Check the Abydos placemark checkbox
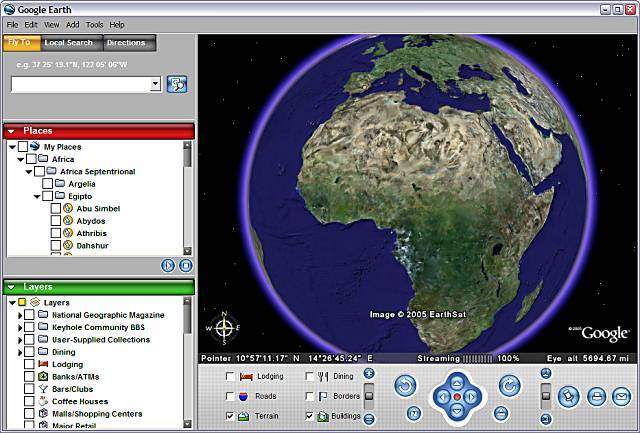640x433 pixels. [x=56, y=221]
